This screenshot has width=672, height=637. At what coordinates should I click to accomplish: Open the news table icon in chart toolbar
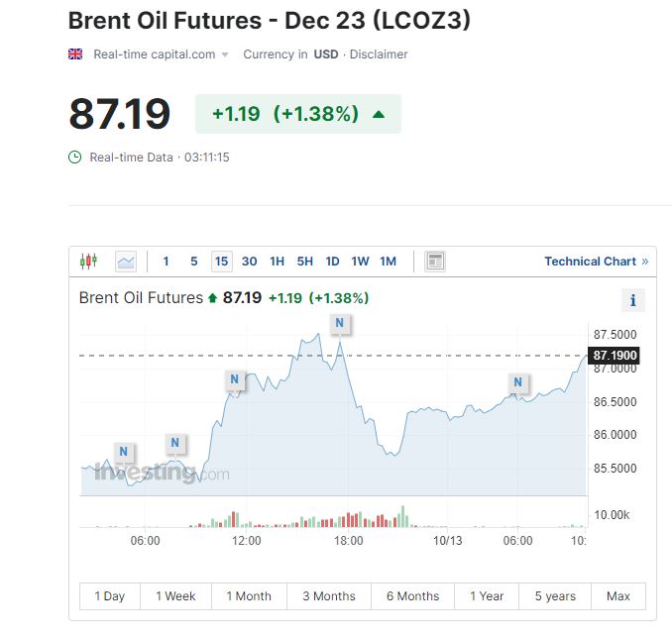(434, 262)
